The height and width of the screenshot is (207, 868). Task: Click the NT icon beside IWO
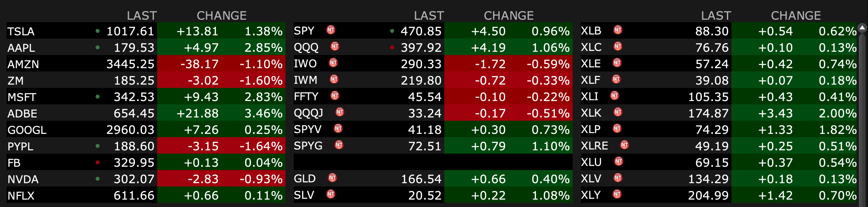pos(333,63)
